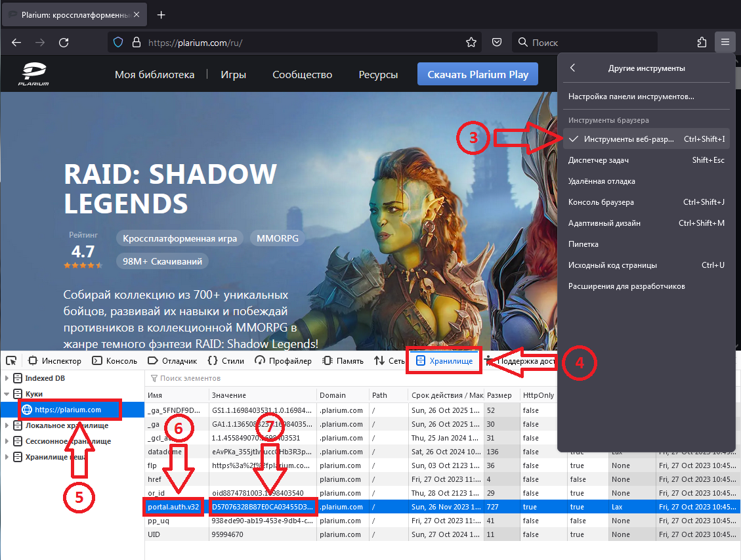The width and height of the screenshot is (741, 560).
Task: Close the Plarium browser tab
Action: pos(137,14)
